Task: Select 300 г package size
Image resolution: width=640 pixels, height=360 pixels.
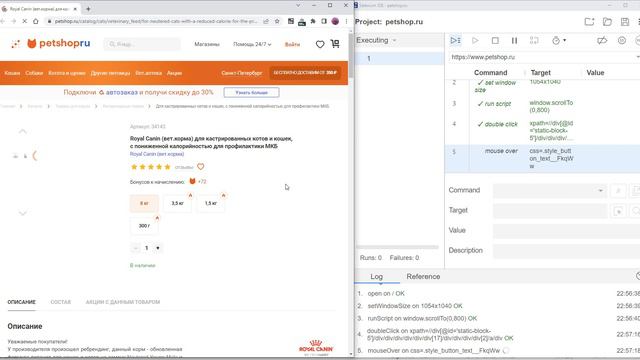Action: tap(144, 226)
